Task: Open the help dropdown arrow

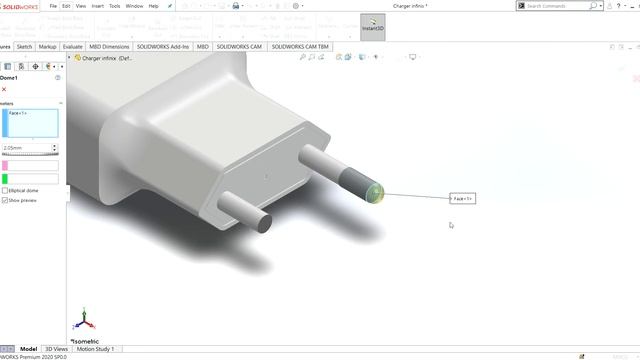Action: click(x=625, y=6)
